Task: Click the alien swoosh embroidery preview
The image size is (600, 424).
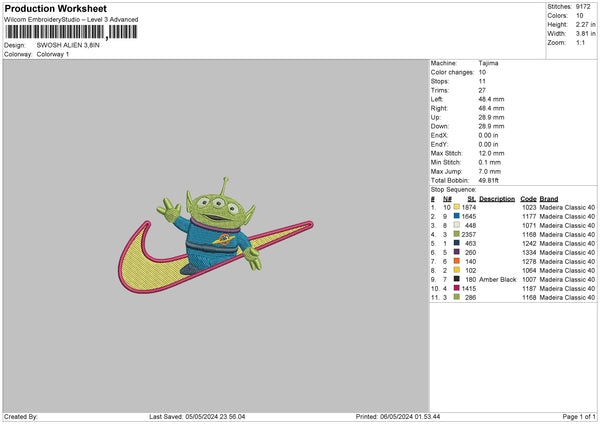Action: (x=216, y=236)
